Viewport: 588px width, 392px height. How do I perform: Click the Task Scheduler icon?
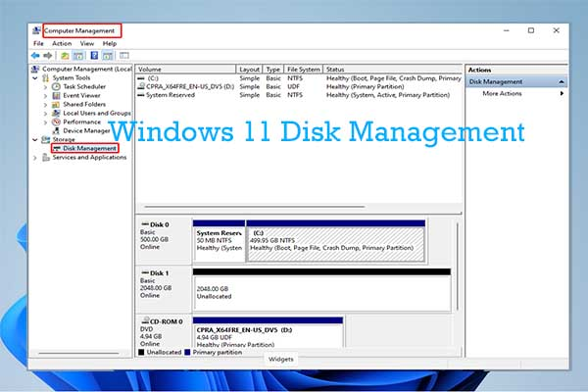(x=57, y=87)
